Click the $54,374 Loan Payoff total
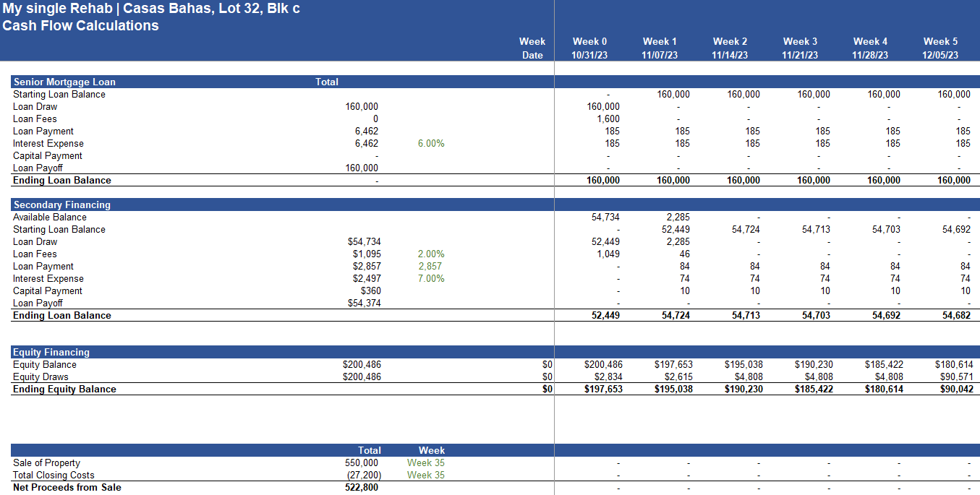Image resolution: width=980 pixels, height=495 pixels. pyautogui.click(x=365, y=303)
